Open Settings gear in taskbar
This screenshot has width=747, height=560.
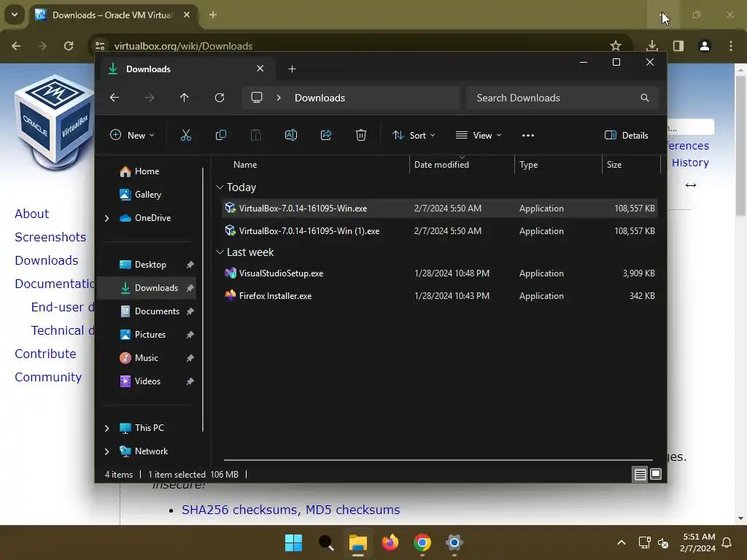454,542
